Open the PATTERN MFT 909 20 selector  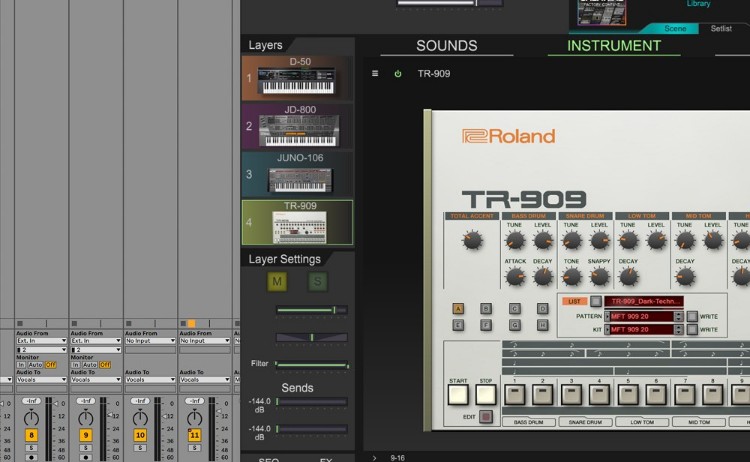point(641,316)
